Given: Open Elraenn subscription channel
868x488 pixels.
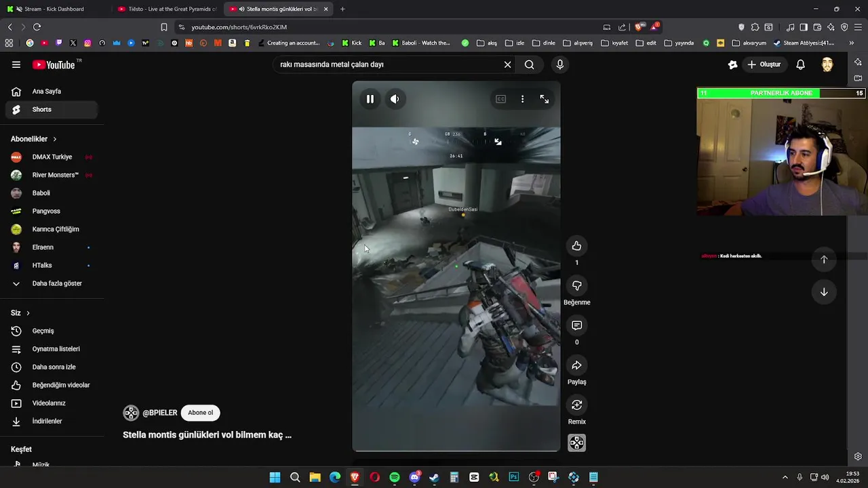Looking at the screenshot, I should (x=52, y=247).
